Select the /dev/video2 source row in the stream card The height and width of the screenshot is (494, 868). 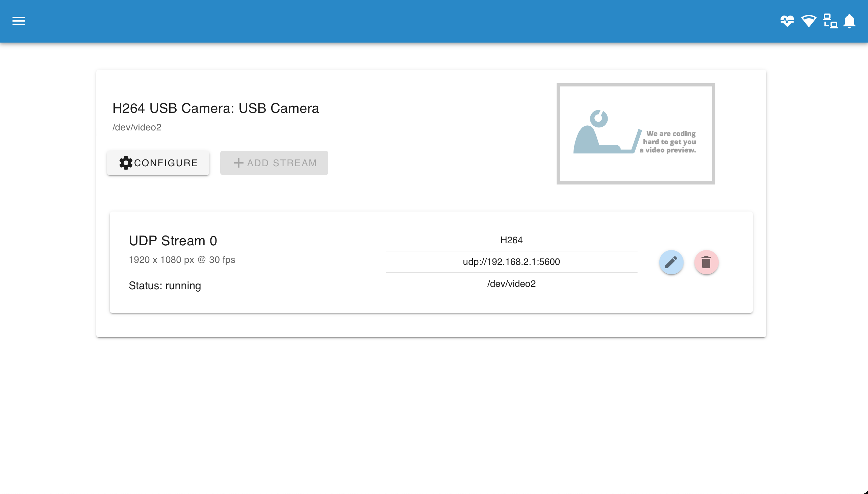pos(511,283)
